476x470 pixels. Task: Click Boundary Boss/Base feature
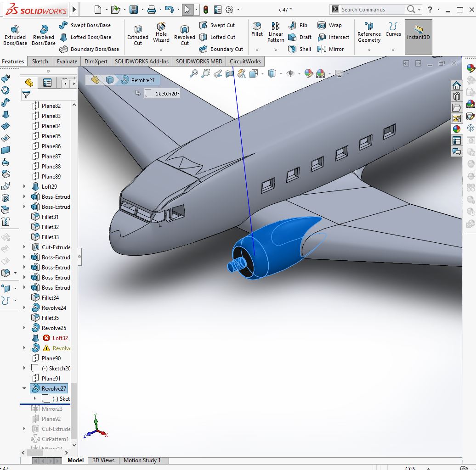click(89, 49)
